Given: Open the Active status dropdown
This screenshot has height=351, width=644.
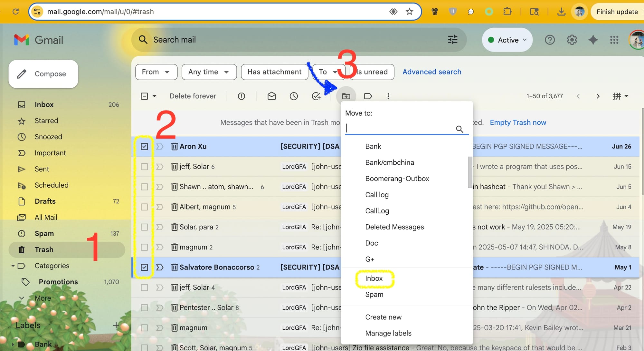Looking at the screenshot, I should [507, 40].
